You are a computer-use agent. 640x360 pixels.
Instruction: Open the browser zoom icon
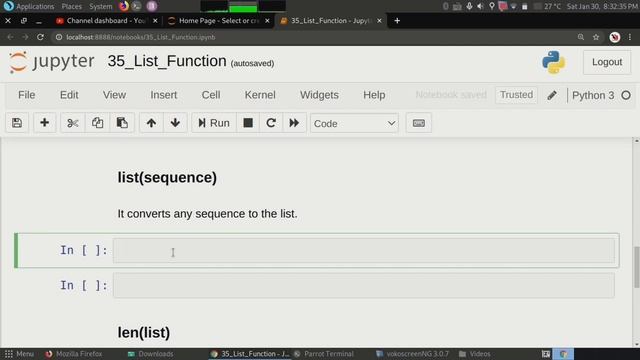[581, 37]
